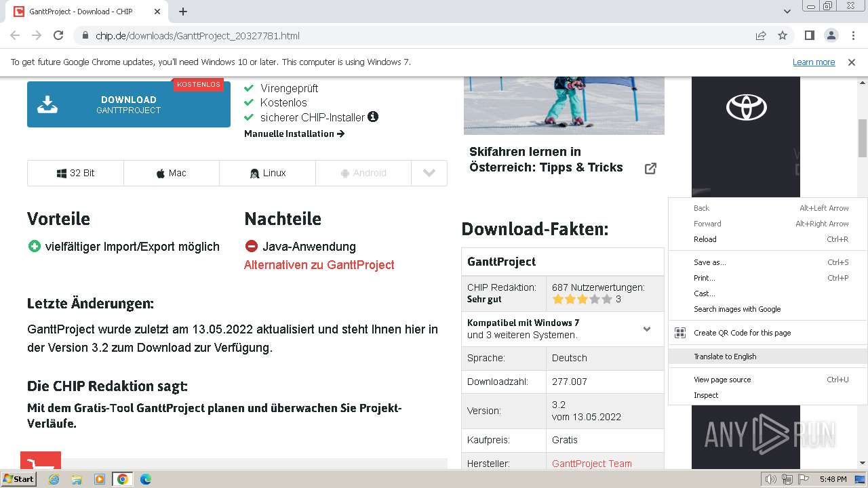Open a new tab with plus icon
Image resolution: width=868 pixels, height=488 pixels.
(x=183, y=12)
